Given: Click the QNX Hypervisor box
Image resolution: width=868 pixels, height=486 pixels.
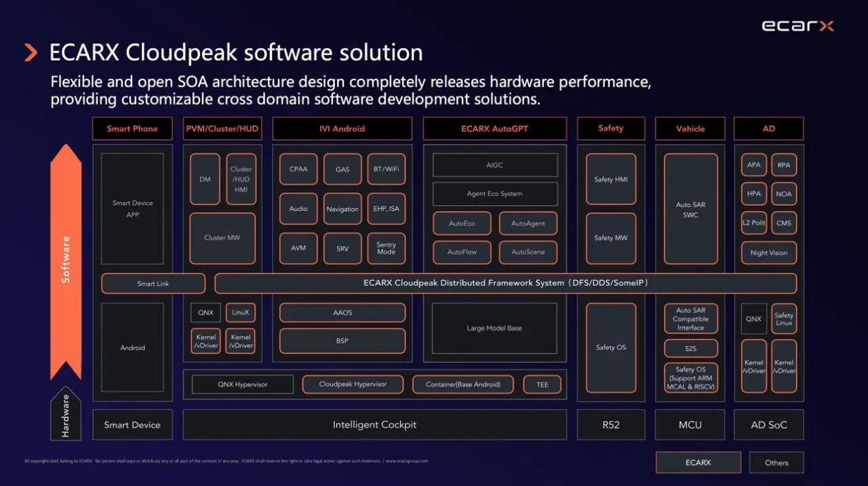Looking at the screenshot, I should [243, 385].
